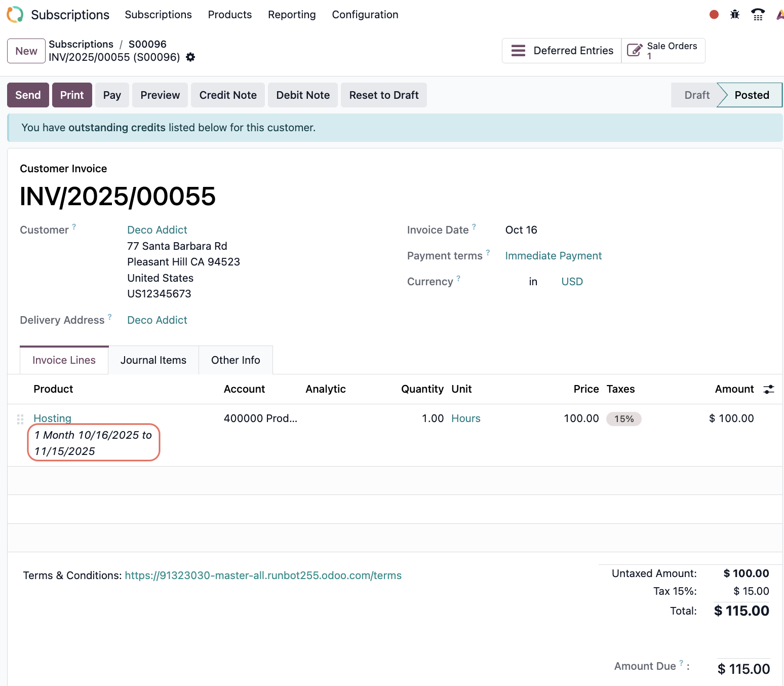Open the Immediate Payment terms link

553,256
